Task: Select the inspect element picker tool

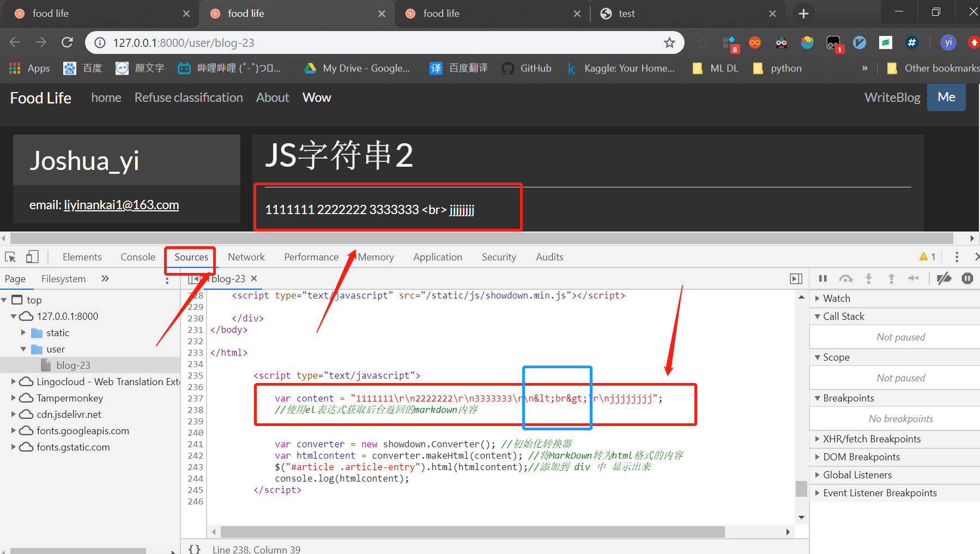Action: 10,256
